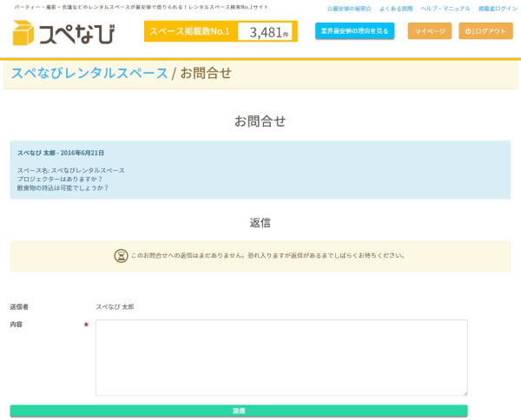
Task: Click the スペース掲載数No.1 banner label
Action: point(189,31)
